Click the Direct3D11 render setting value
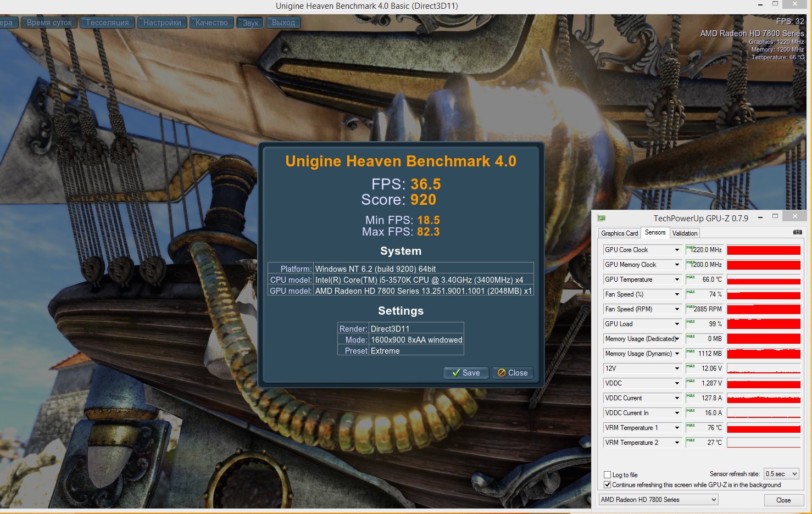 tap(390, 329)
